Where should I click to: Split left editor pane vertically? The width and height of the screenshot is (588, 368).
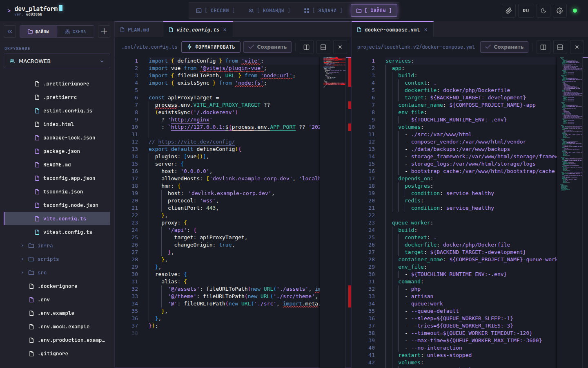coord(306,47)
